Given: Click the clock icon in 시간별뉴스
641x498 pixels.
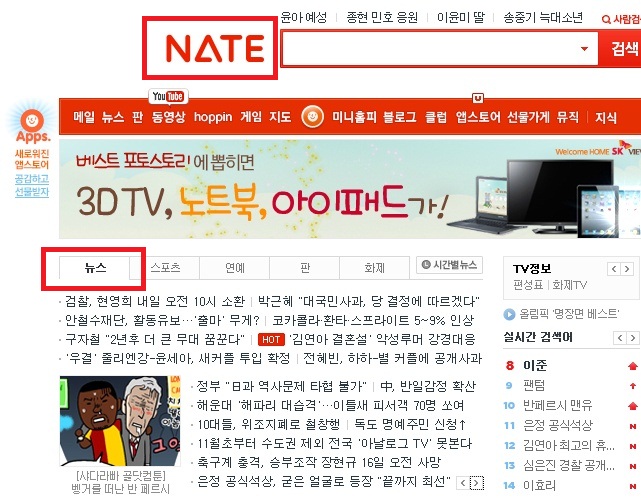Looking at the screenshot, I should click(x=426, y=265).
